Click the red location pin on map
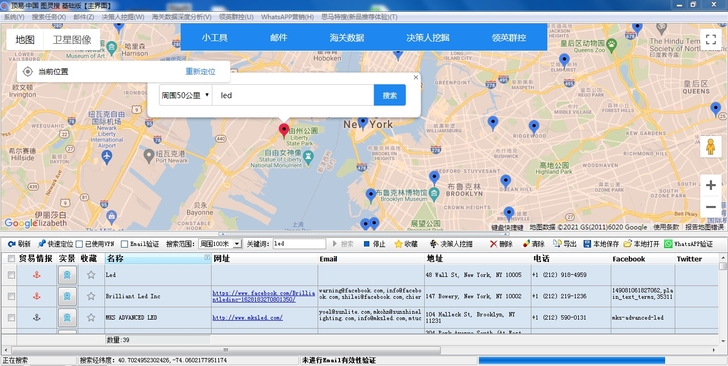The width and height of the screenshot is (728, 366). point(284,130)
